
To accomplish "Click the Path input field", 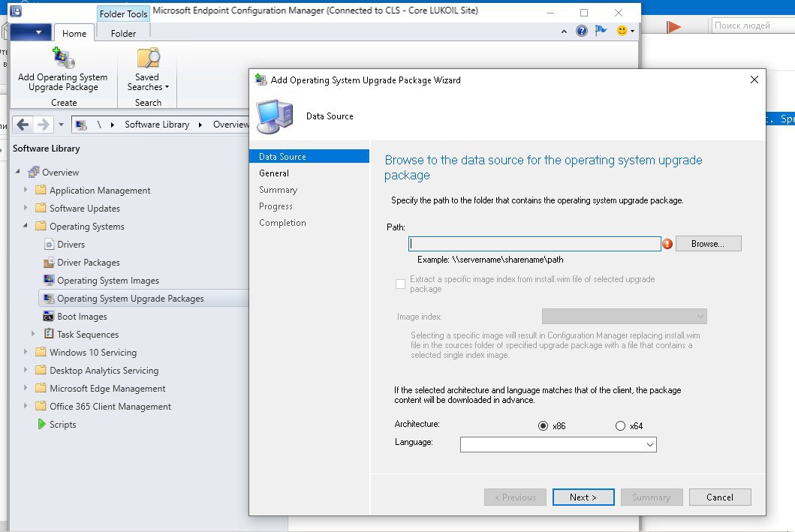I will 535,244.
